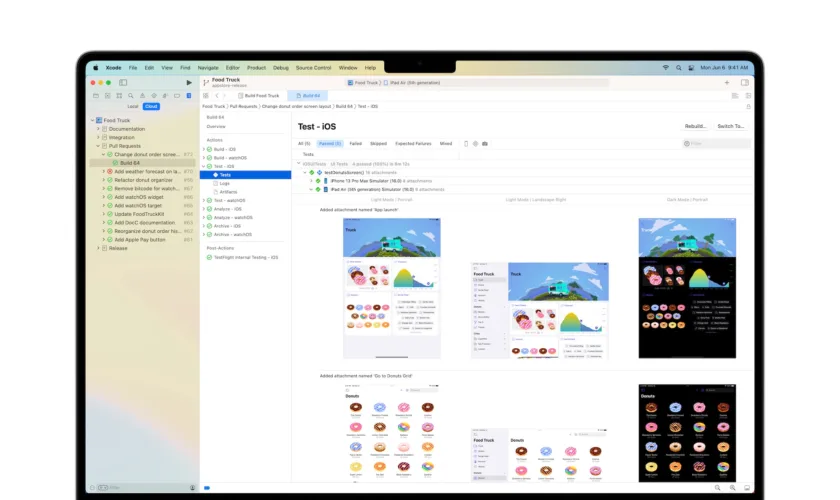Go back with the left chevron

click(x=217, y=95)
